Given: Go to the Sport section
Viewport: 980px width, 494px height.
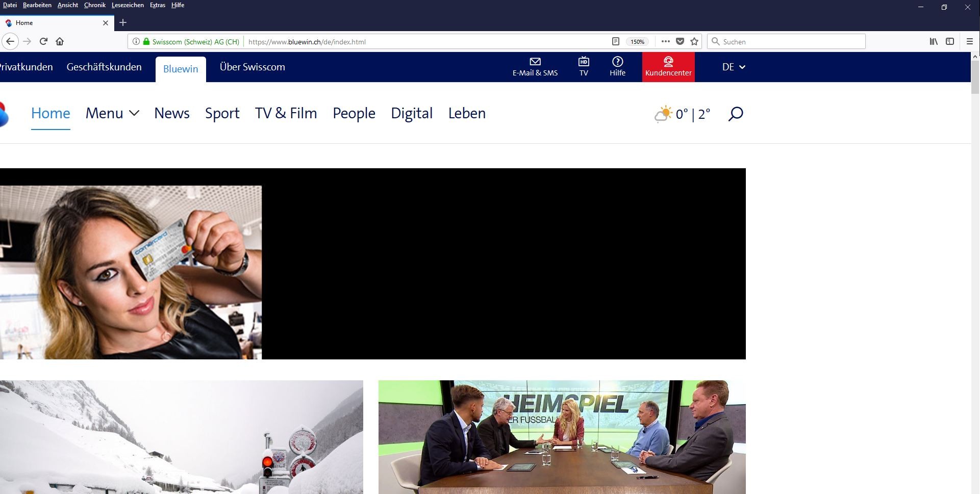Looking at the screenshot, I should click(x=222, y=113).
